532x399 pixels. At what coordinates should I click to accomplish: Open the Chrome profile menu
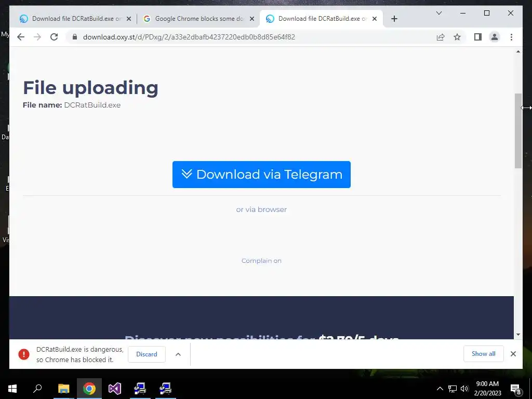[x=495, y=37]
